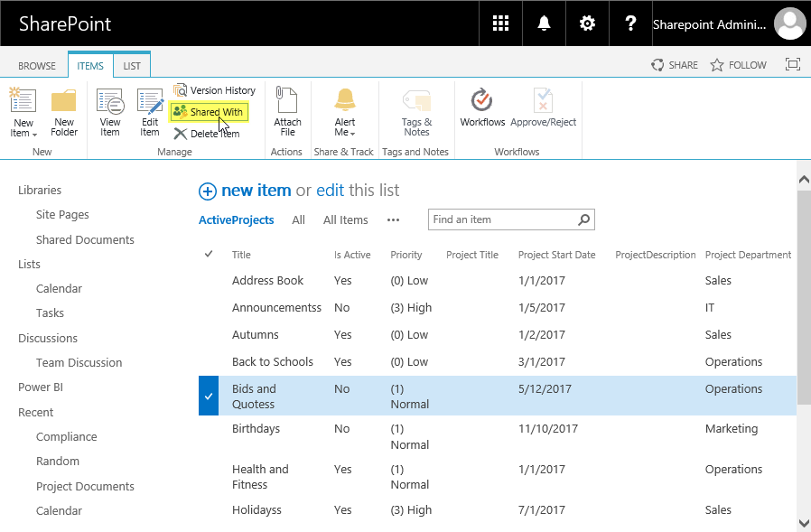This screenshot has width=811, height=532.
Task: Open Project Documents in the sidebar
Action: coord(85,487)
